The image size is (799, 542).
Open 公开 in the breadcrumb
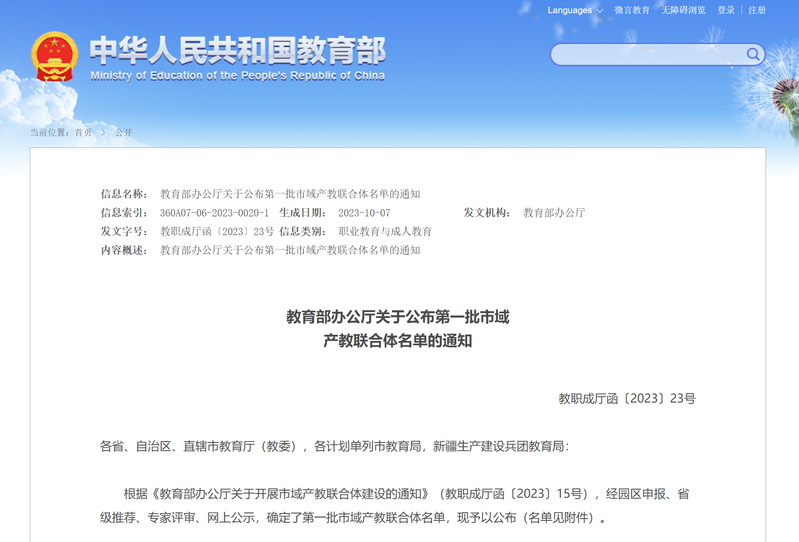tap(123, 132)
